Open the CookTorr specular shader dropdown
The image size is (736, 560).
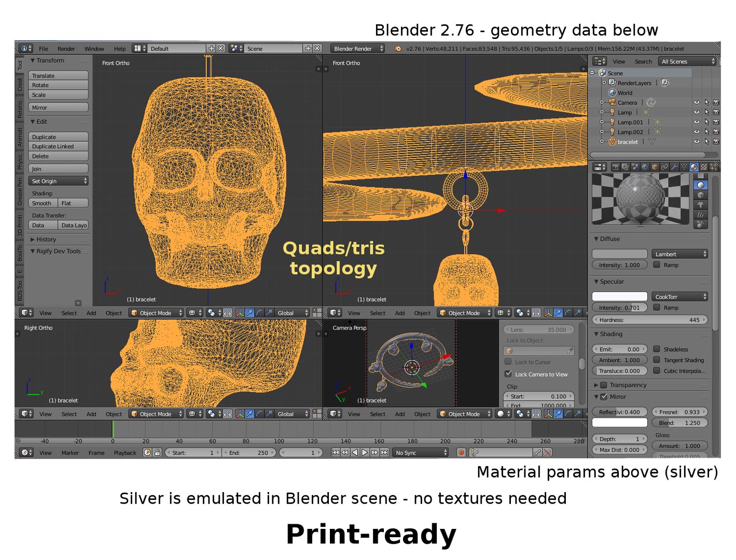click(680, 297)
